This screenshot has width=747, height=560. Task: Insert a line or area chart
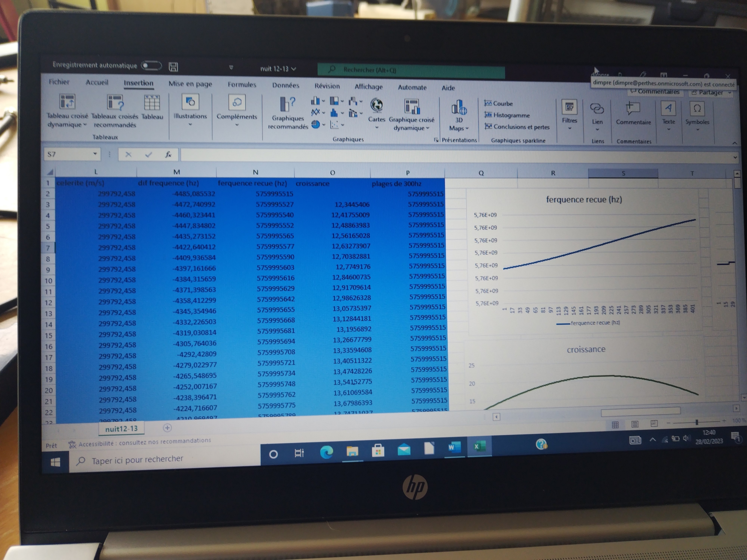coord(317,112)
